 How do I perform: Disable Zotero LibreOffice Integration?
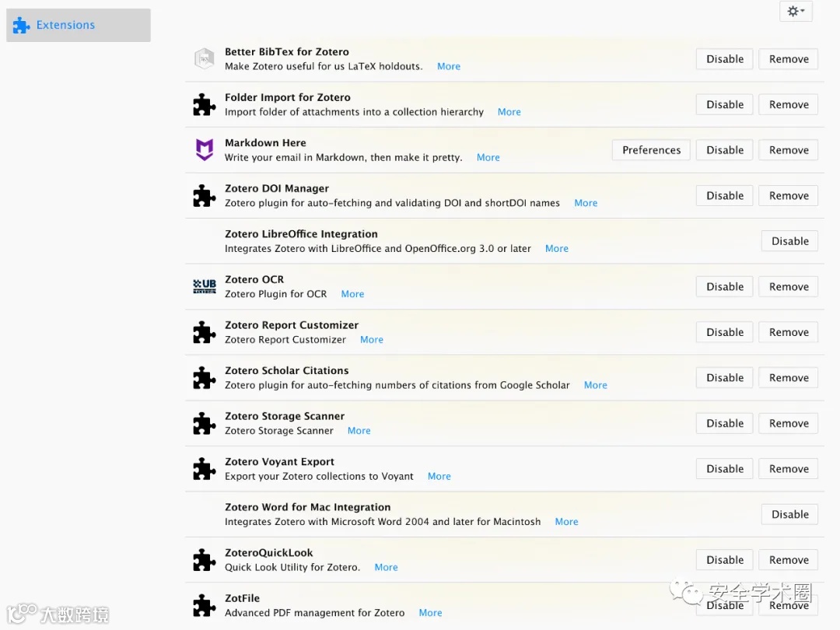point(789,241)
